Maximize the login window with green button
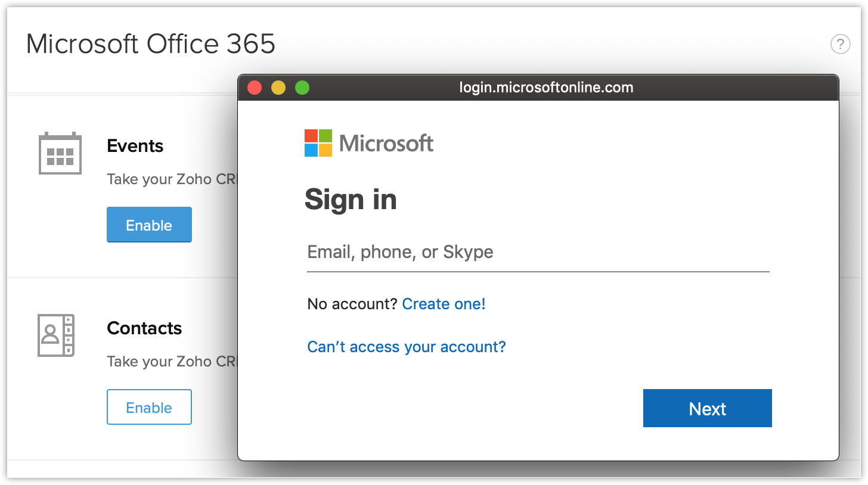Screen dimensions: 868x485 pyautogui.click(x=302, y=88)
